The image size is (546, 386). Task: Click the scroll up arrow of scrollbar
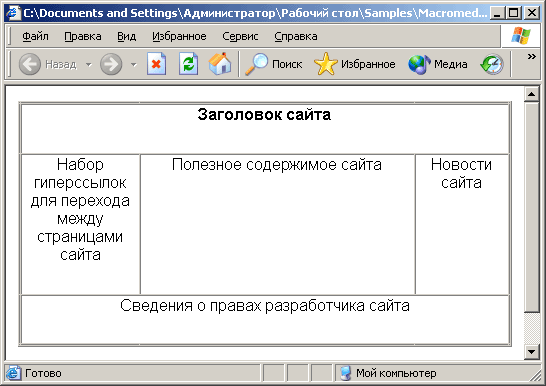click(x=531, y=94)
